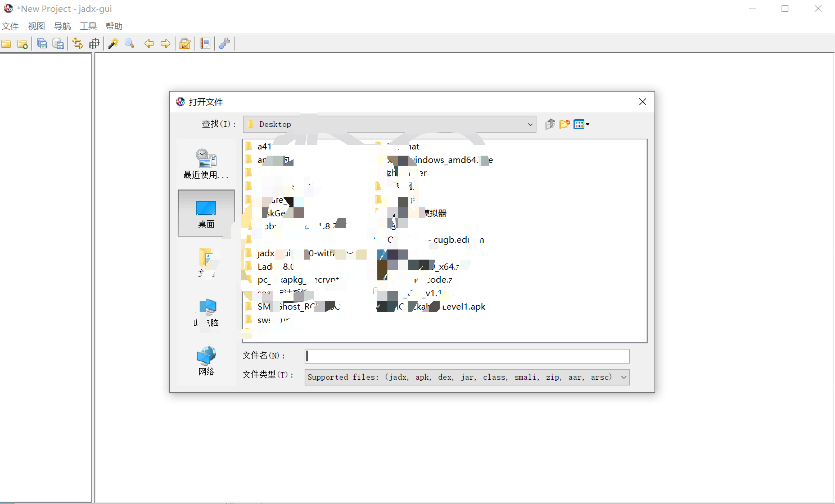The height and width of the screenshot is (504, 835).
Task: Select the entry ending with 模拟器
Action: [411, 213]
